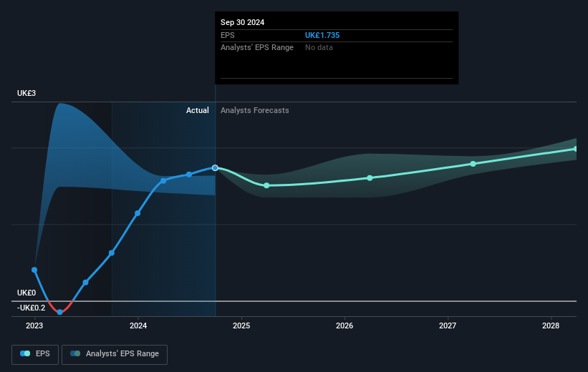Click the first EPS data point at 2023
Viewport: 588px width, 372px height.
point(34,270)
